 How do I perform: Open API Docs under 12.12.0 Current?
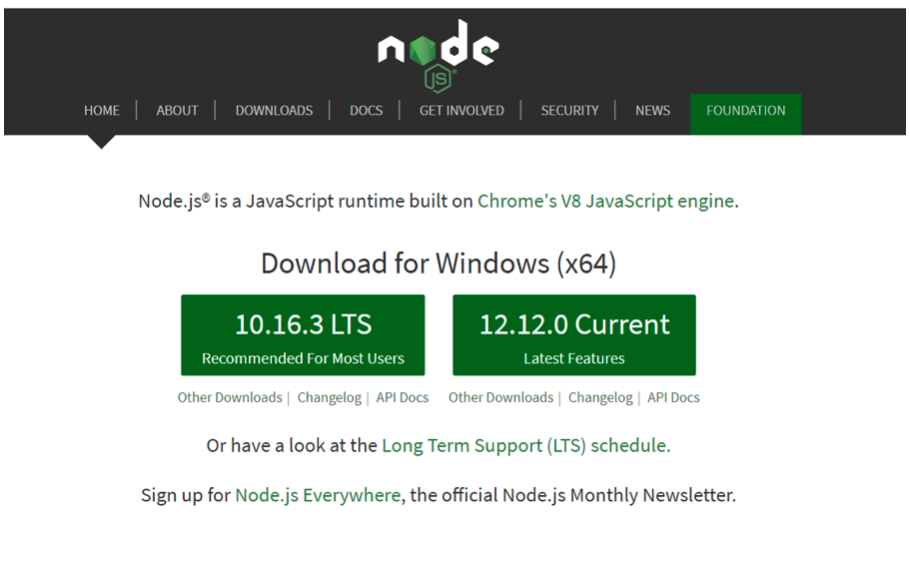[x=673, y=397]
